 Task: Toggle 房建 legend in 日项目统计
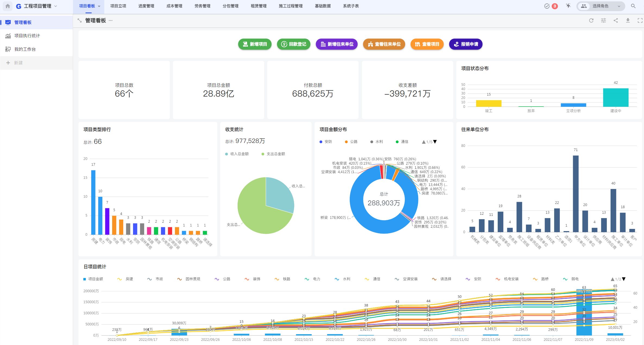tap(125, 279)
